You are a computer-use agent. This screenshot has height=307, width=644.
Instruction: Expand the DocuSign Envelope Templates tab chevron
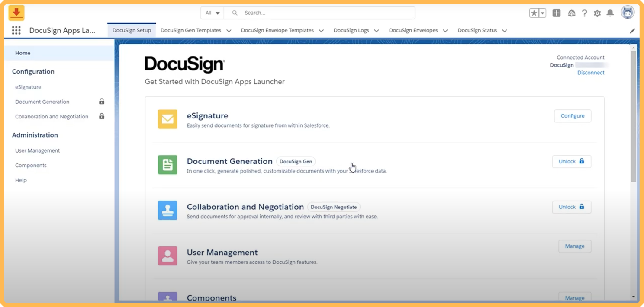[321, 31]
